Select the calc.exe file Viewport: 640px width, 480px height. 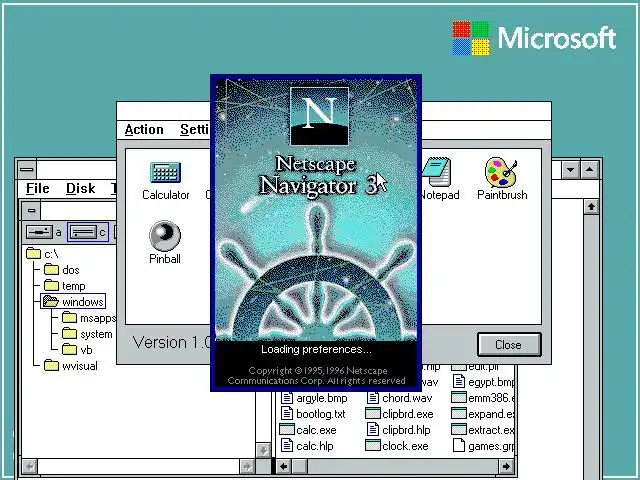click(308, 430)
